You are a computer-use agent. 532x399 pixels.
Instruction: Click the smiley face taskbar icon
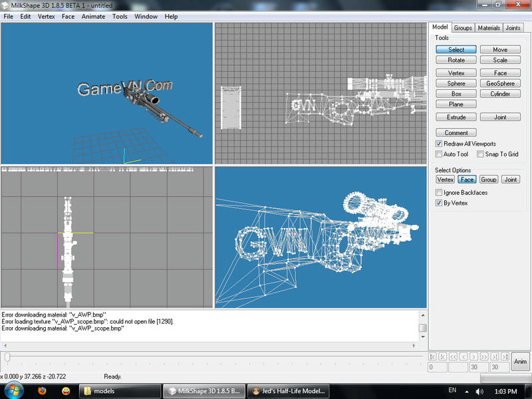(66, 391)
